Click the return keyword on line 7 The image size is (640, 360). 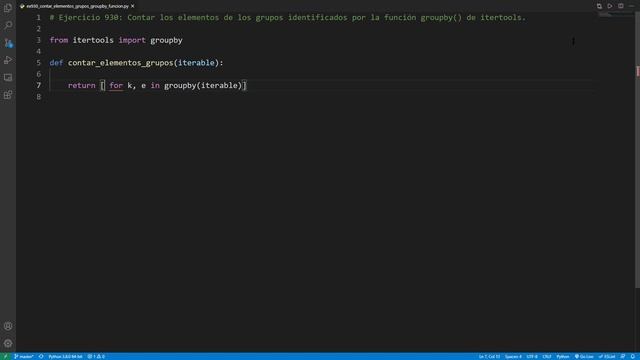click(82, 85)
